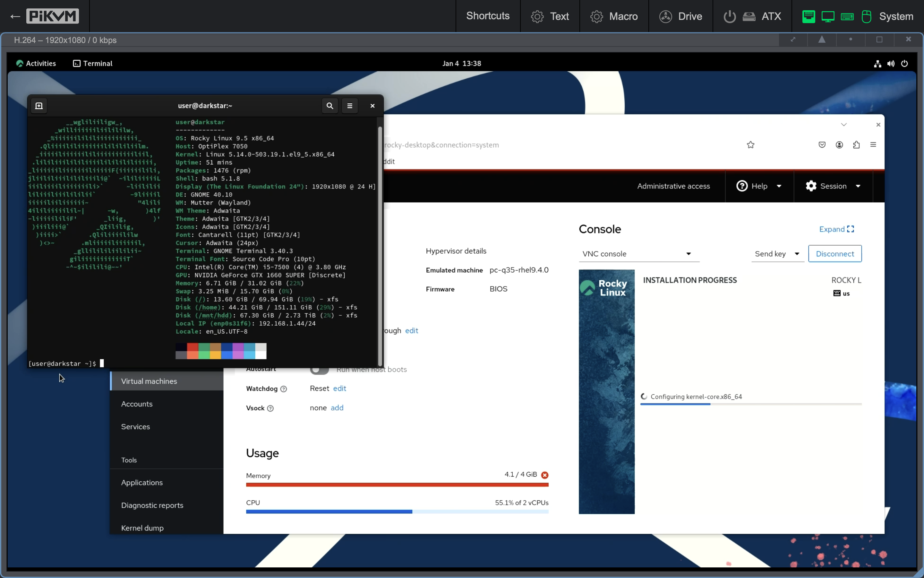
Task: Open the VNC console type dropdown
Action: 639,254
